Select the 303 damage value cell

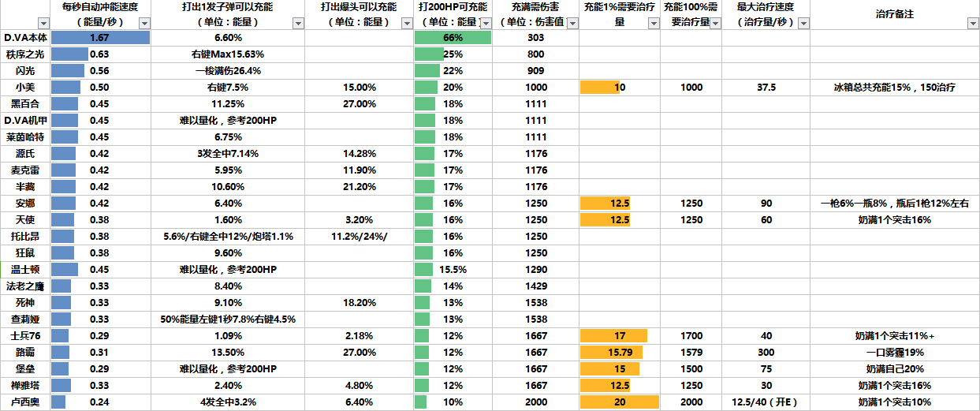pyautogui.click(x=536, y=38)
